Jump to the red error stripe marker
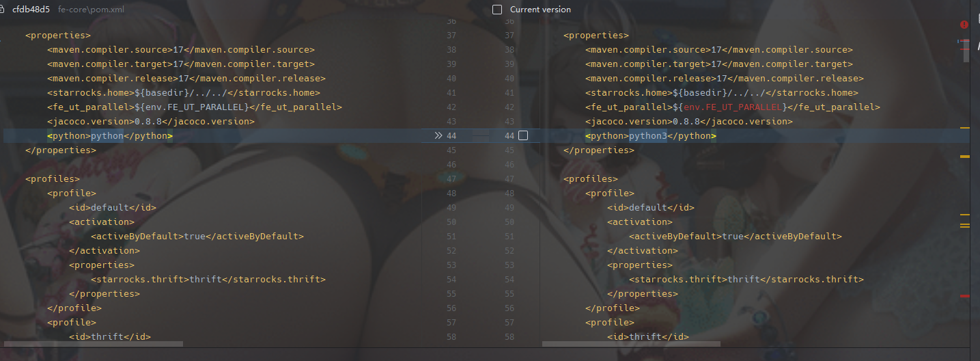 pyautogui.click(x=965, y=296)
